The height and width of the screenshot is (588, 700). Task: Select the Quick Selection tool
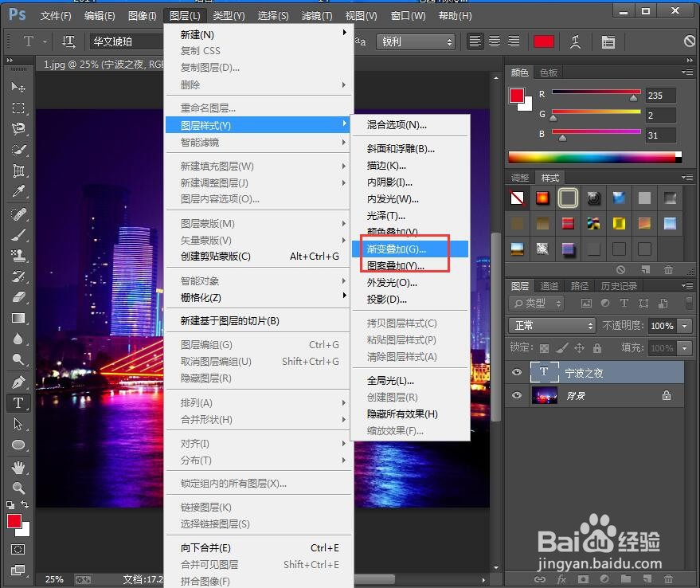click(x=18, y=150)
